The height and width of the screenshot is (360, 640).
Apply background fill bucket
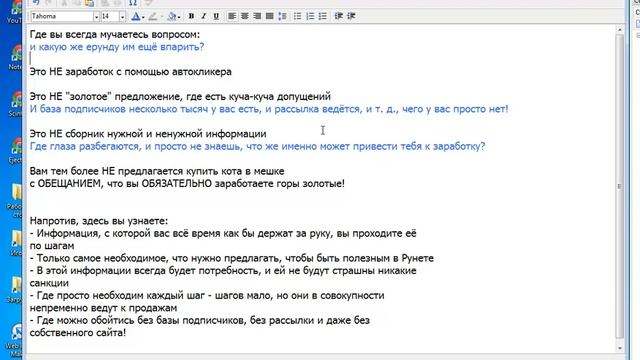pyautogui.click(x=172, y=16)
